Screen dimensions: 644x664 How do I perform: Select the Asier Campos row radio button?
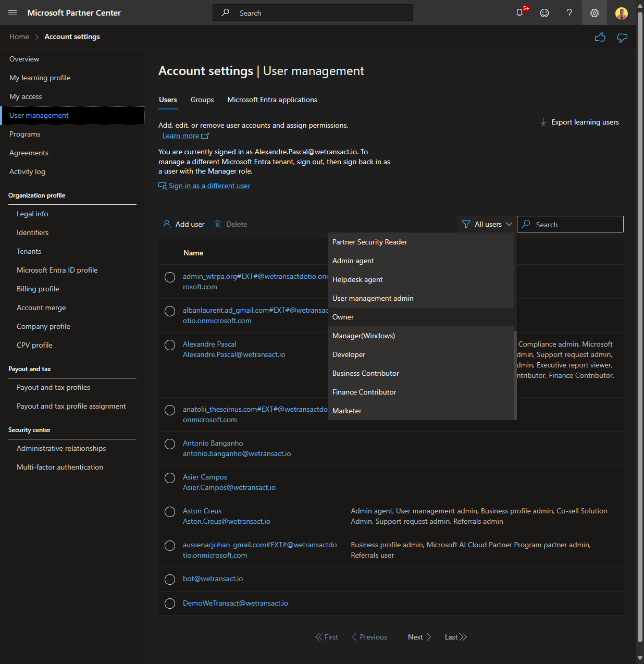click(170, 478)
